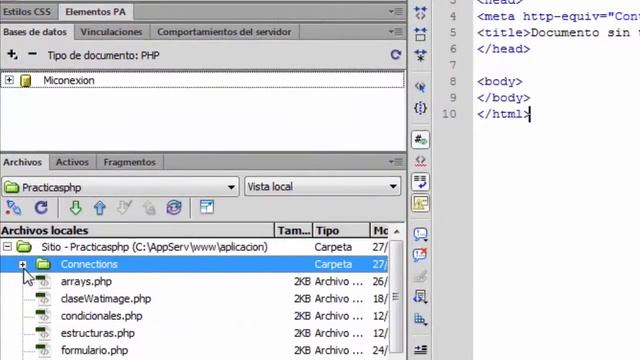Select the Miconexion database connection
640x360 pixels.
tap(69, 80)
